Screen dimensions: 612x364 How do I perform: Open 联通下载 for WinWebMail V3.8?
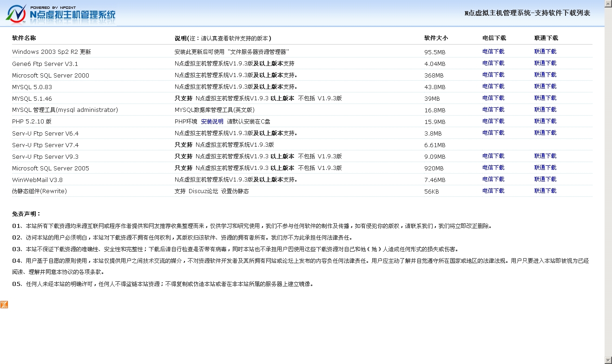pos(545,179)
